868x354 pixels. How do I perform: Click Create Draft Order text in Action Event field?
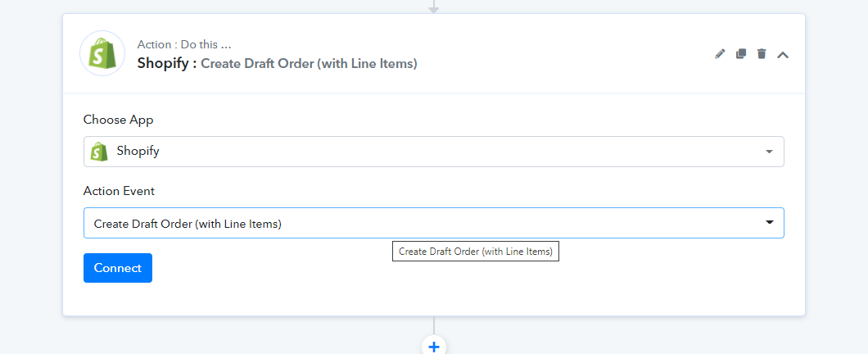click(188, 224)
